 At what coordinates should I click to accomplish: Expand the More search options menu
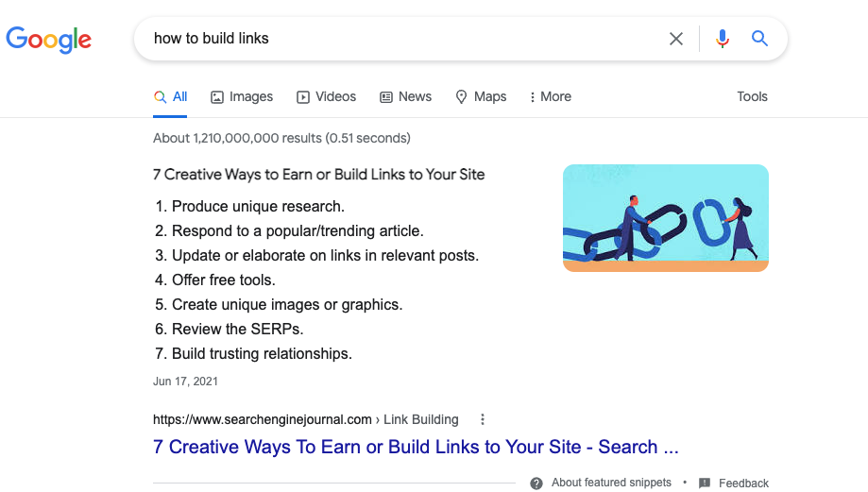(x=551, y=97)
